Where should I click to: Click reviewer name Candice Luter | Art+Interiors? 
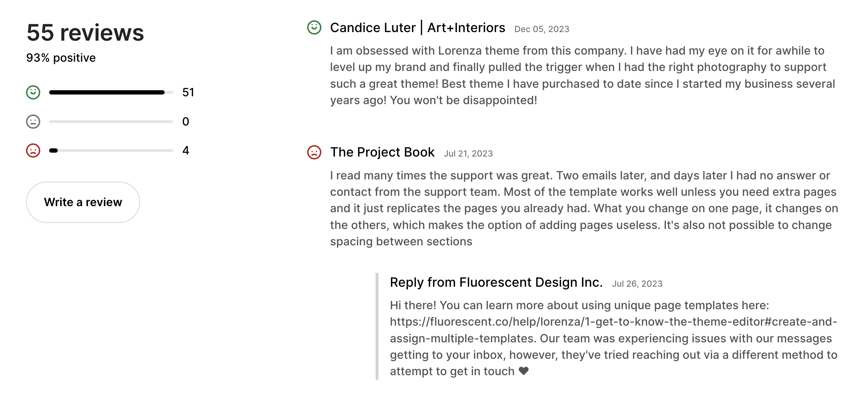[x=418, y=27]
